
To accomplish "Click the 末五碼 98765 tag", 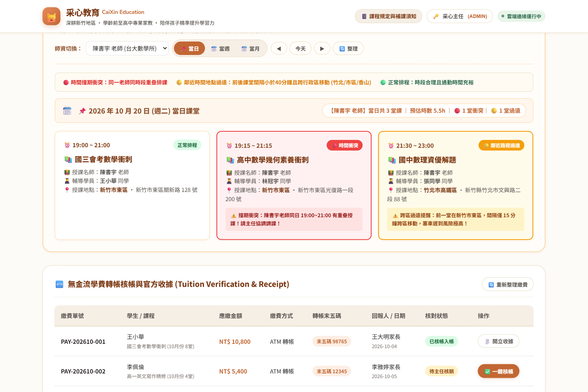I will coord(332,341).
